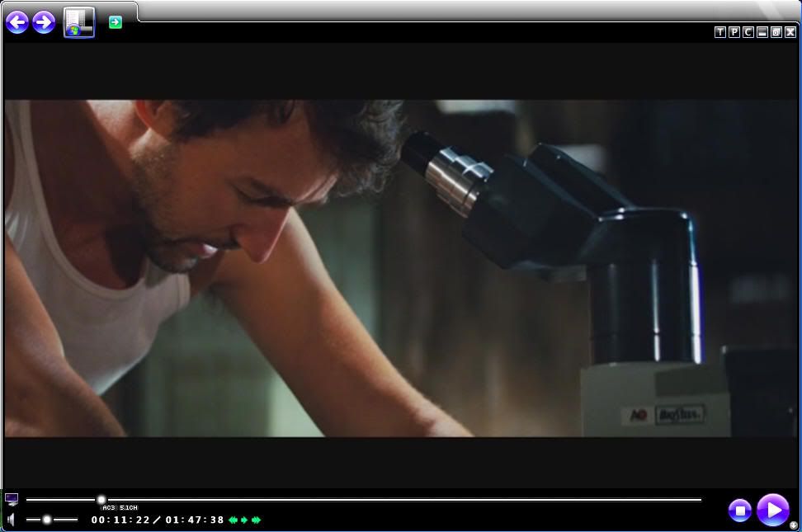The height and width of the screenshot is (532, 802).
Task: Minimize the player window
Action: click(x=762, y=32)
